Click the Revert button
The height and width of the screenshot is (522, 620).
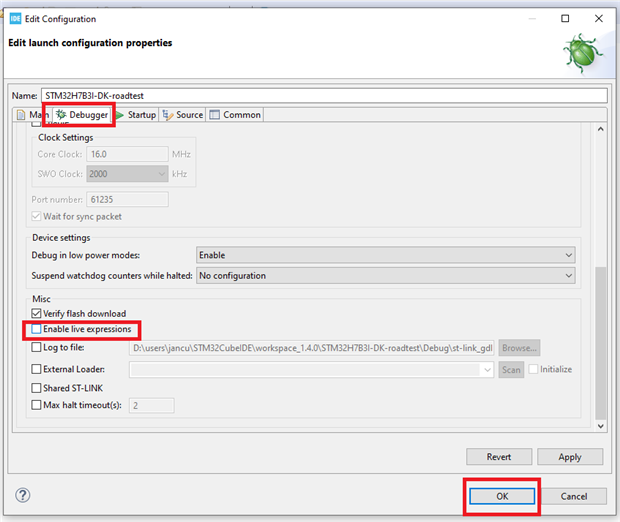click(x=499, y=457)
